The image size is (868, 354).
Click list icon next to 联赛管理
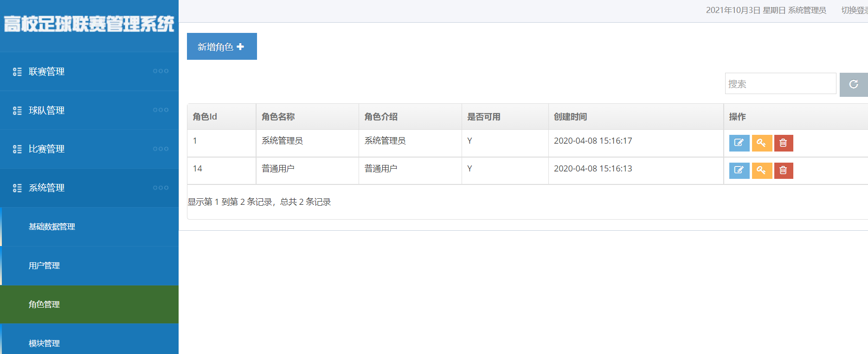pyautogui.click(x=17, y=72)
